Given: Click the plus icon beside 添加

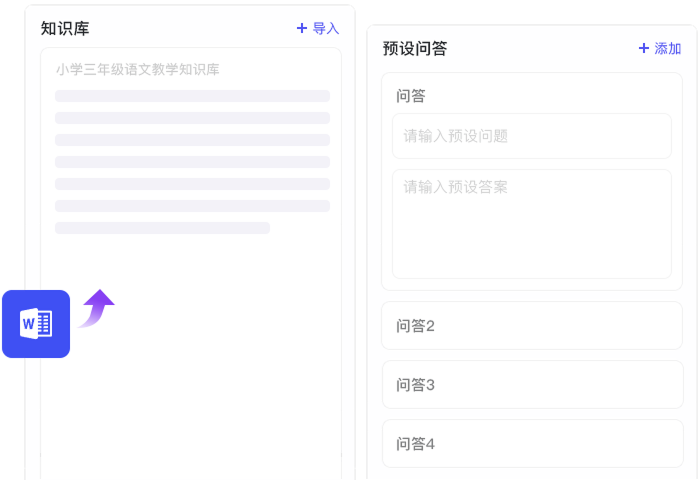Looking at the screenshot, I should pos(644,48).
